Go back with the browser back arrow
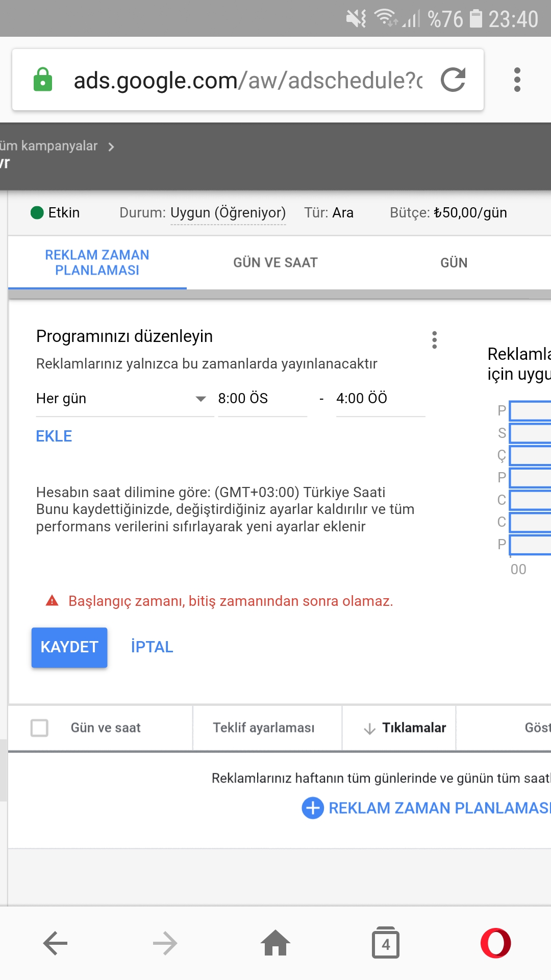 point(55,943)
